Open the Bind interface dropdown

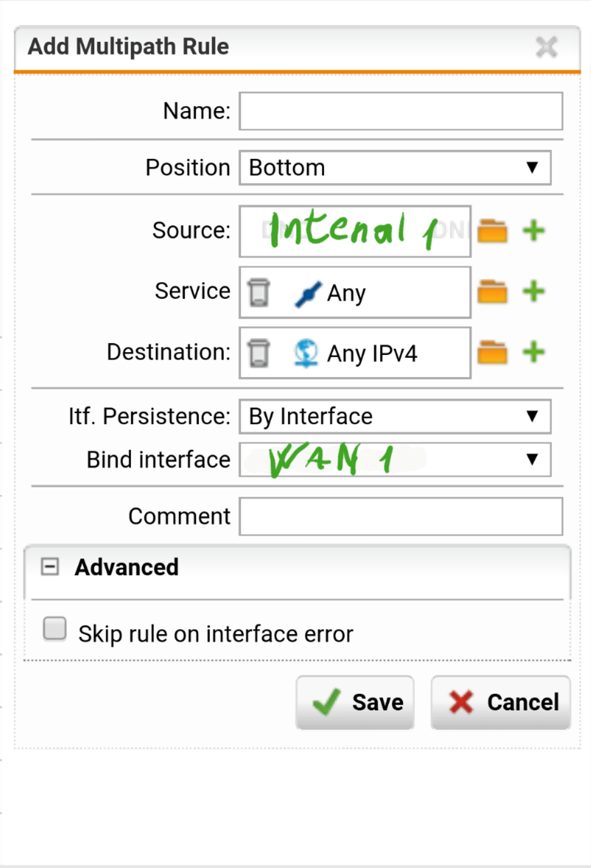[395, 460]
